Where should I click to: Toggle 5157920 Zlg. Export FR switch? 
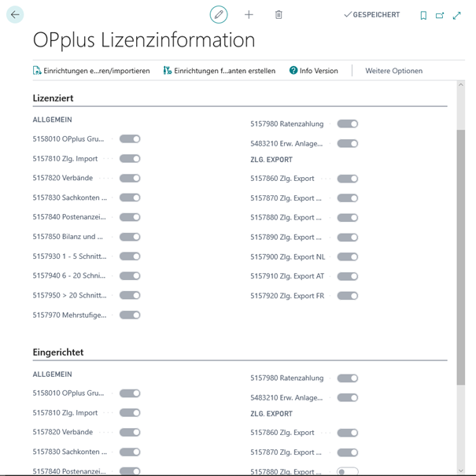click(348, 296)
